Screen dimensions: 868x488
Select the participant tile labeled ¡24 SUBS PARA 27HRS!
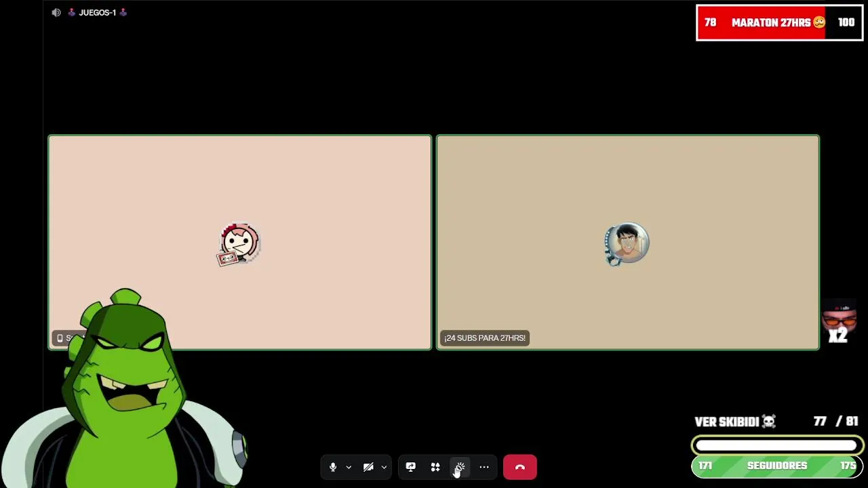(x=628, y=243)
